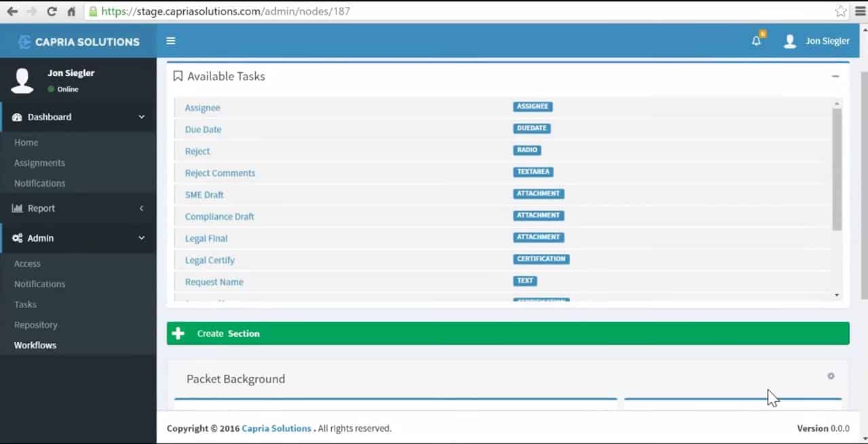Collapse the Available Tasks panel
This screenshot has height=444, width=868.
click(835, 76)
